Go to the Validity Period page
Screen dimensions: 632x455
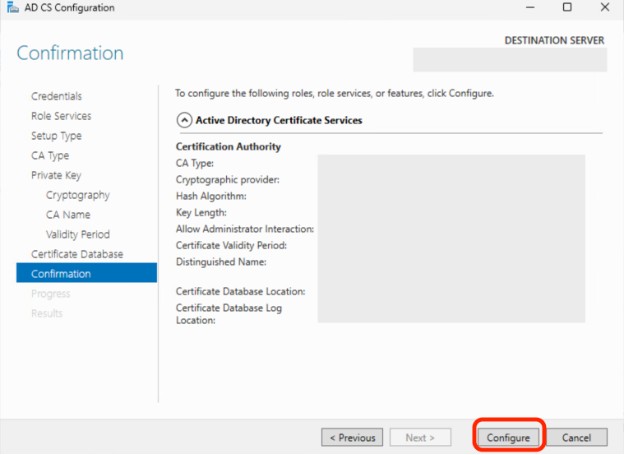click(78, 234)
